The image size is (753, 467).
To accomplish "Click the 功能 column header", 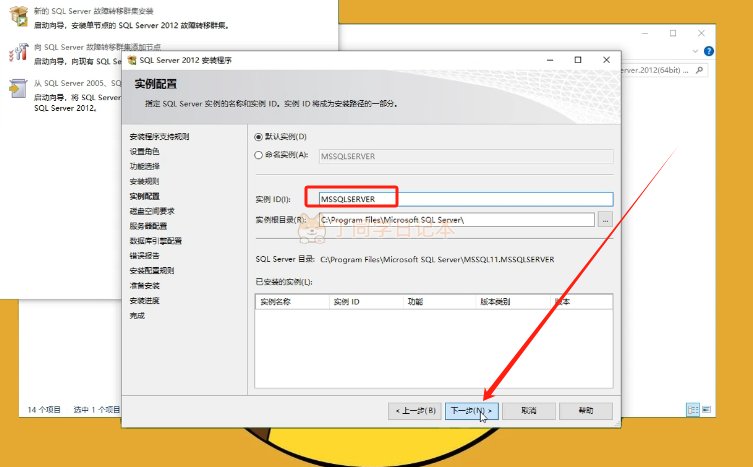I will click(x=439, y=302).
